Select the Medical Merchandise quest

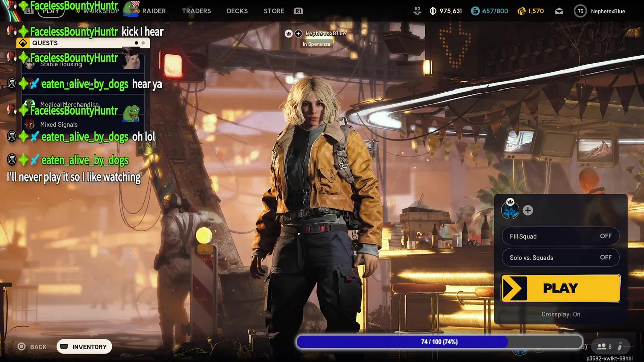(83, 104)
